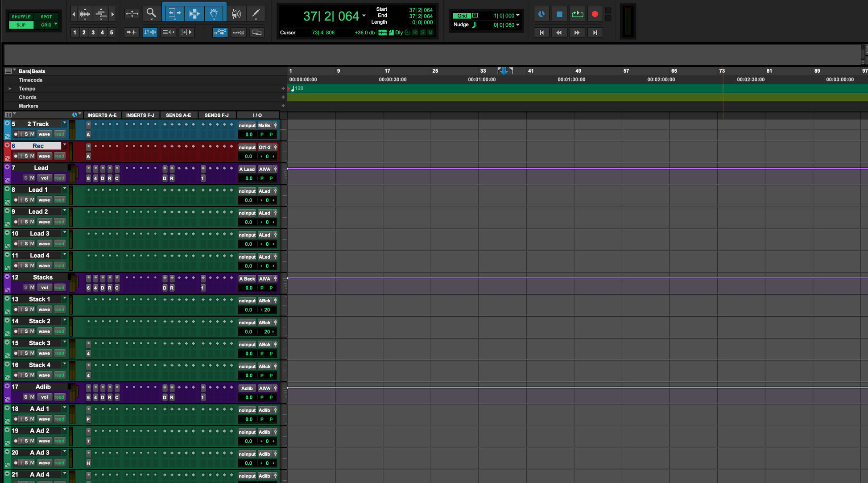The image size is (868, 483).
Task: Select the Grabber hand tool
Action: click(215, 13)
